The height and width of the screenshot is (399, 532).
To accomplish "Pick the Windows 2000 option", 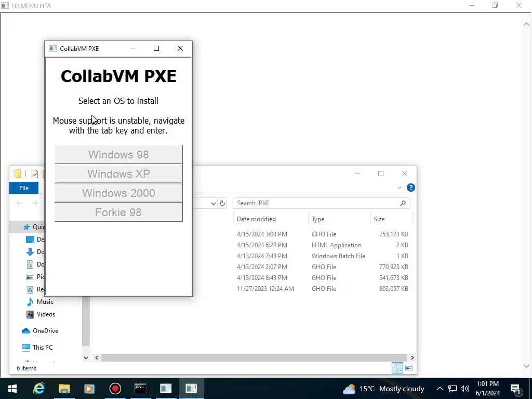I will pos(118,193).
